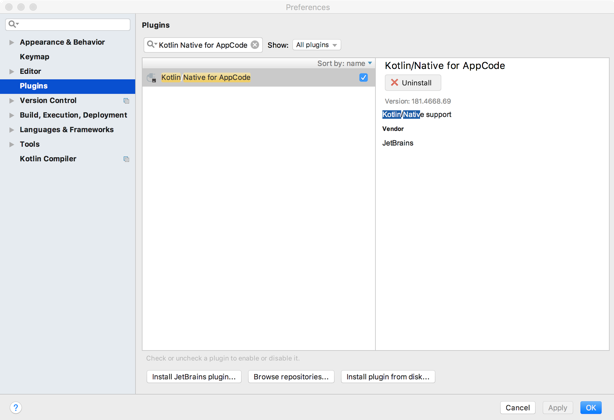Viewport: 614px width, 420px height.
Task: Expand the Editor settings section
Action: (11, 71)
